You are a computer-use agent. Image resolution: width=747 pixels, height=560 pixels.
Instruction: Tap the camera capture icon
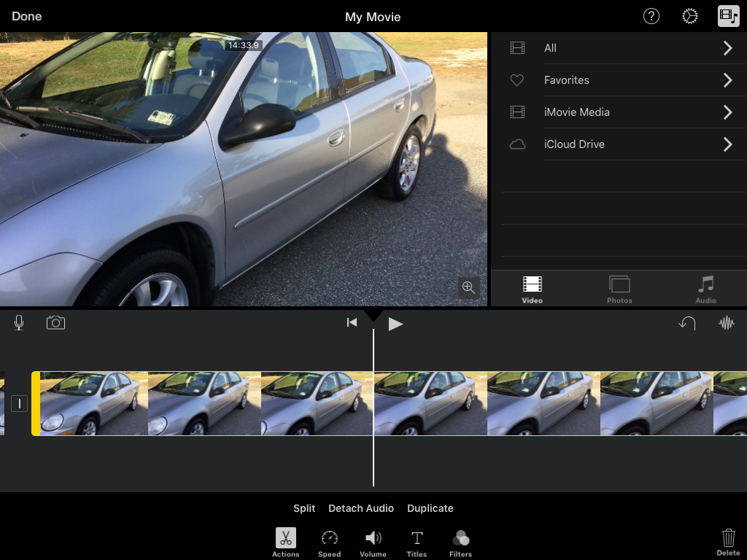click(55, 322)
